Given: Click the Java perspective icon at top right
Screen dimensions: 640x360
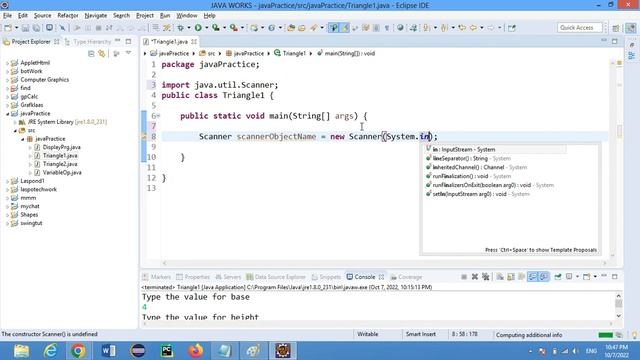Looking at the screenshot, I should click(x=631, y=28).
